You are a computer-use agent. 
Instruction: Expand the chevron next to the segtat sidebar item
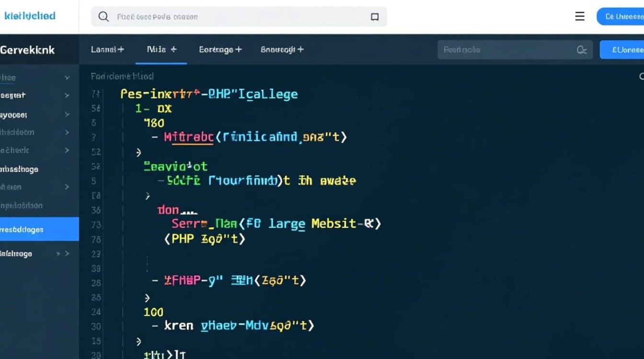67,96
